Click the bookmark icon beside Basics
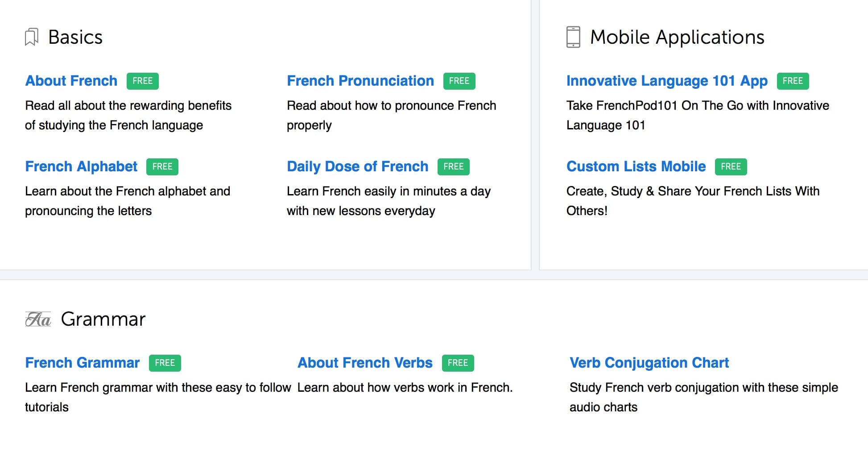Viewport: 868px width, 464px height. tap(31, 37)
